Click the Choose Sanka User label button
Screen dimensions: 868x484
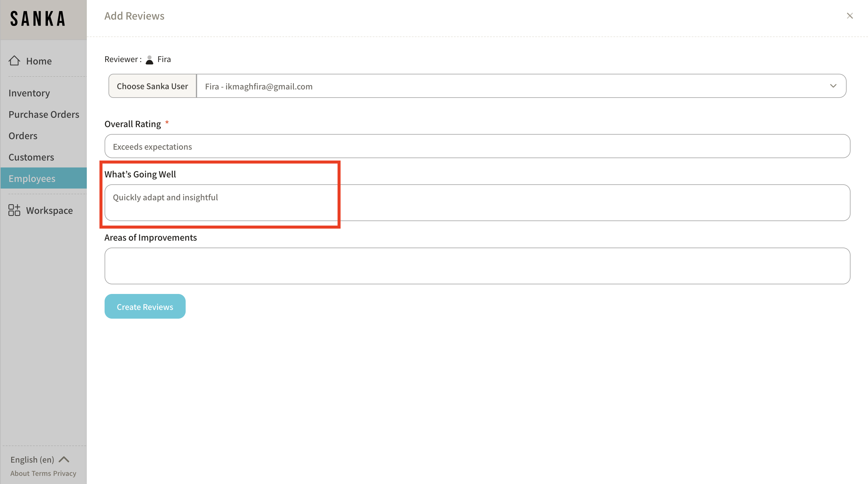[x=152, y=86]
